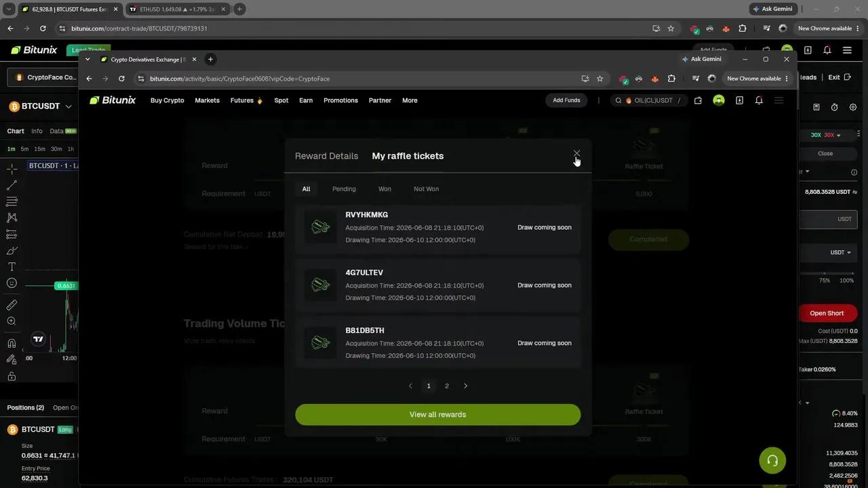Click the 4G7ULTEV ticket icon
868x488 pixels.
pos(320,285)
